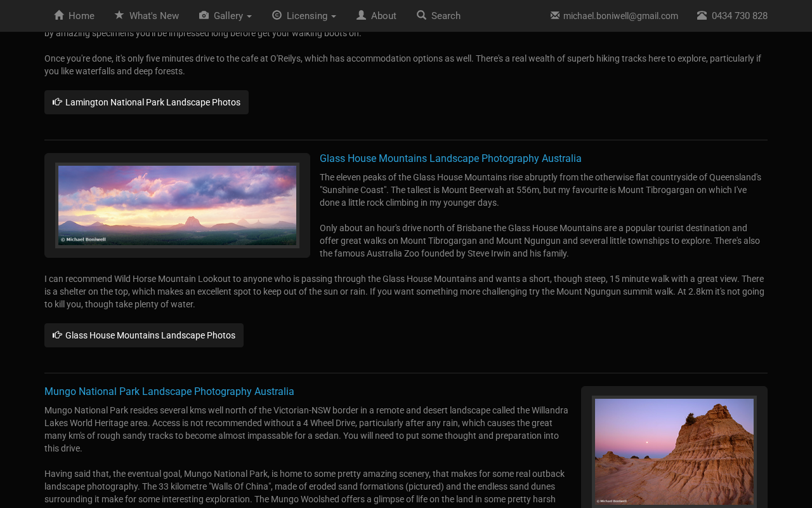Click hand pointer icon on Glass House button

point(57,335)
